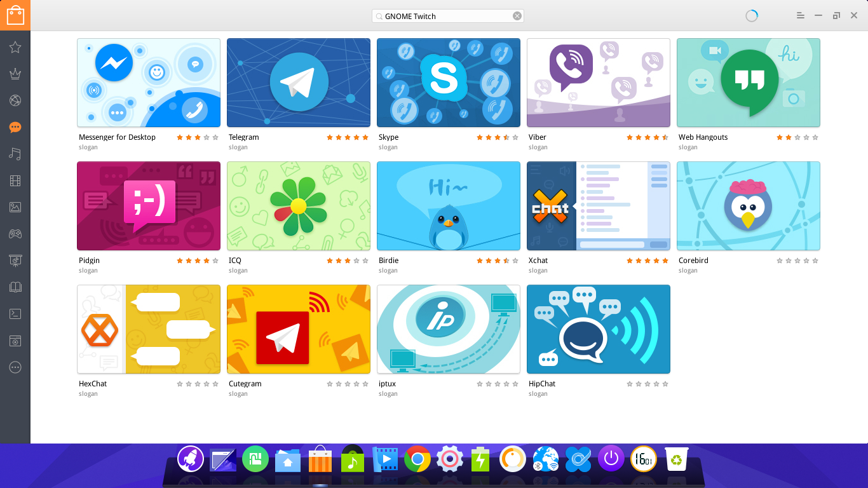868x488 pixels.
Task: Open the Viber app thumbnail
Action: coord(599,83)
